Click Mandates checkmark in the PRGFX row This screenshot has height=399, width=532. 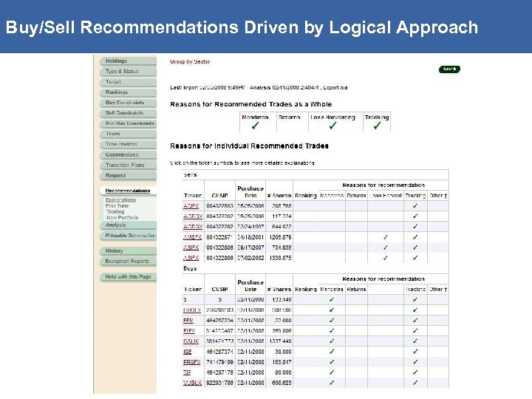(x=332, y=362)
